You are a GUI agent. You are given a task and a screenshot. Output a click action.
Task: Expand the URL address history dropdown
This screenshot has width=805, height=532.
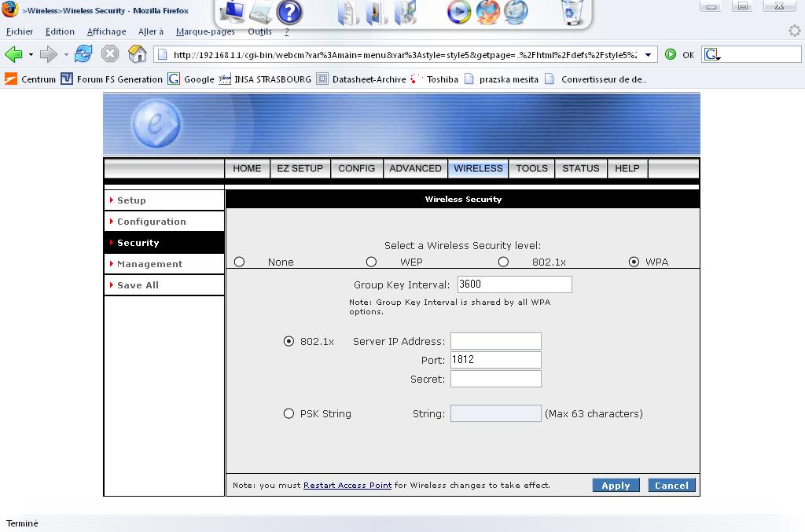click(x=649, y=55)
